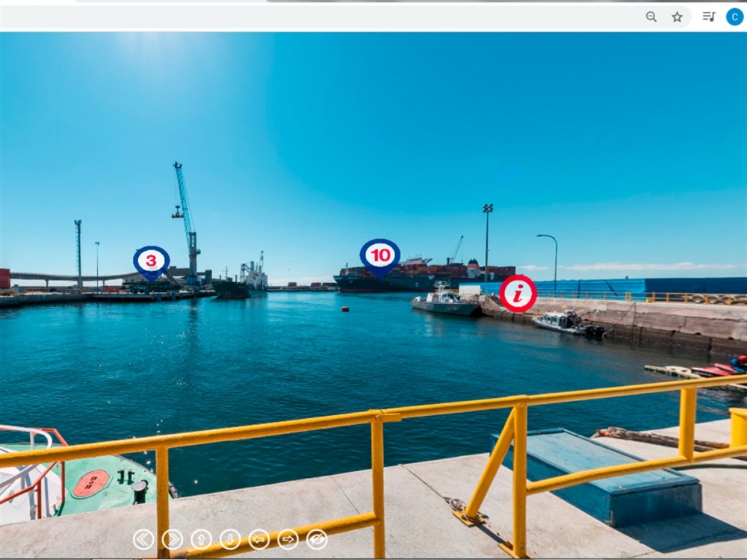
Task: Click the gray patrol boat at dock
Action: point(446,302)
